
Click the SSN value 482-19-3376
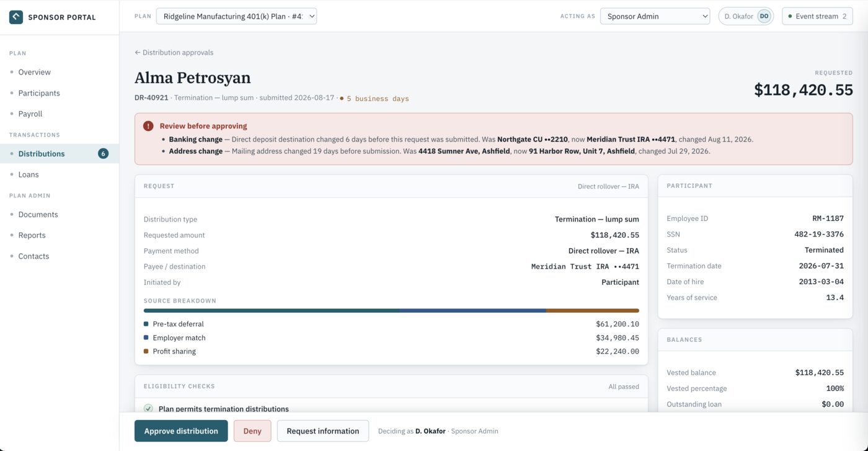(819, 234)
